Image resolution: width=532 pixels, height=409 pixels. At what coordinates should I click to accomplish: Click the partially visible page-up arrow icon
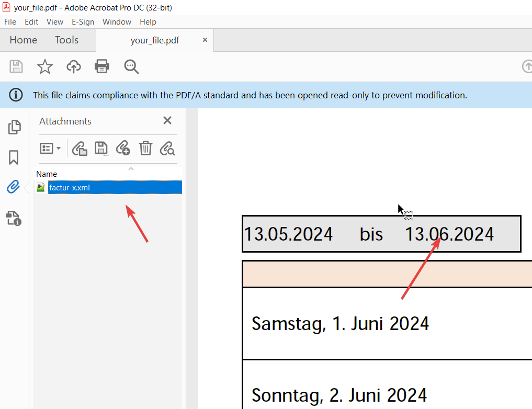(527, 66)
